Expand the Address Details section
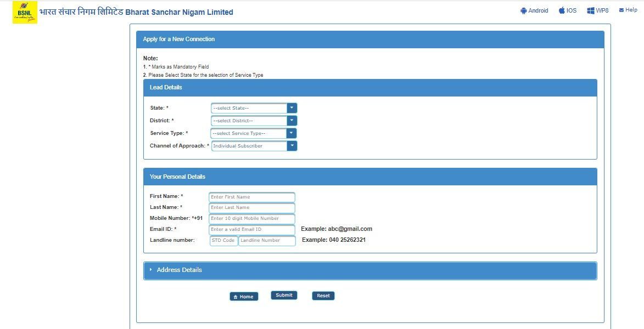Viewport: 644px width, 329px height. point(179,270)
